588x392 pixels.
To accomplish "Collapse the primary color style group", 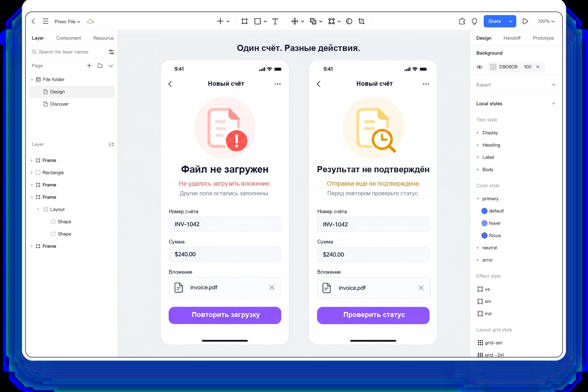I will coord(478,199).
